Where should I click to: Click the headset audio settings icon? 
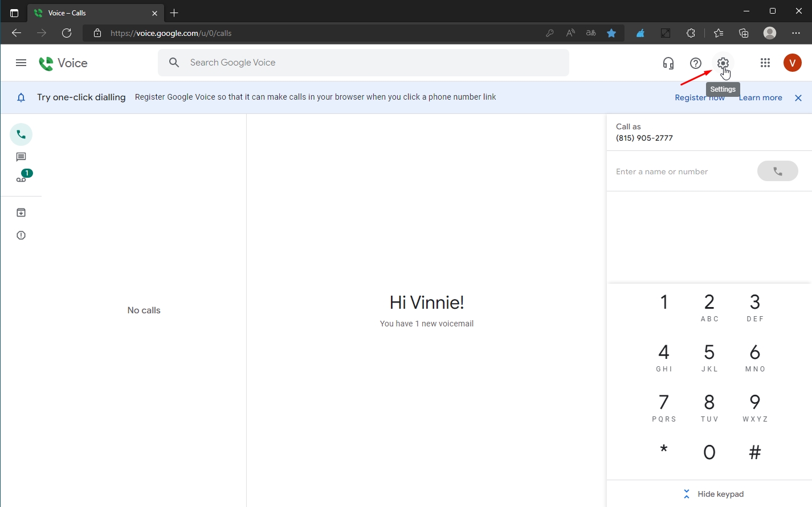668,63
